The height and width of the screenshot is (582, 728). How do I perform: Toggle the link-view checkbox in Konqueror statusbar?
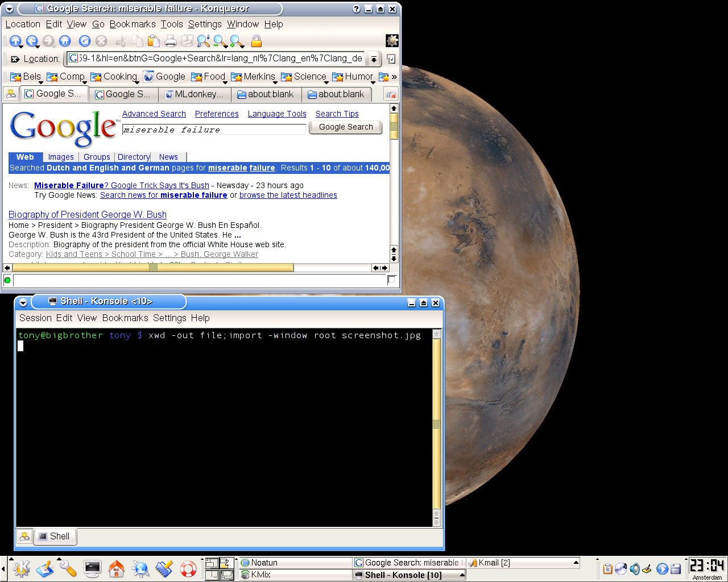(391, 280)
